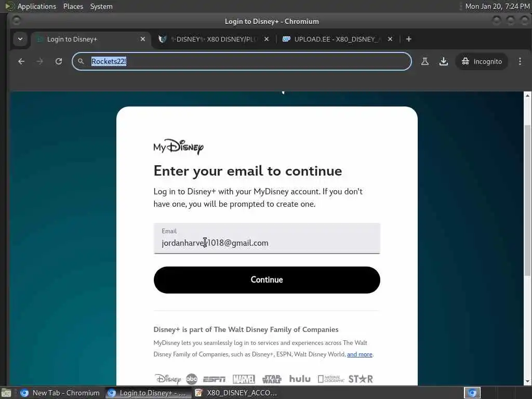The width and height of the screenshot is (532, 399).
Task: Open the Places menu
Action: coord(73,6)
